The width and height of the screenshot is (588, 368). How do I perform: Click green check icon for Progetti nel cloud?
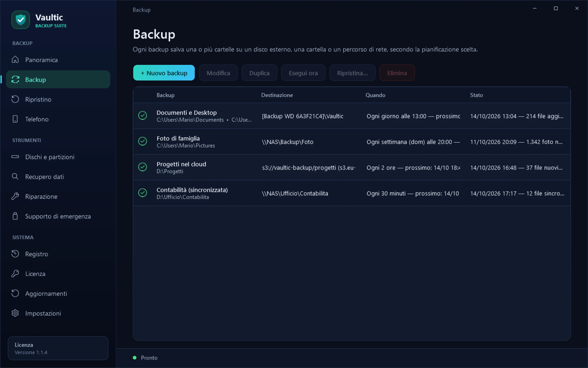[143, 167]
